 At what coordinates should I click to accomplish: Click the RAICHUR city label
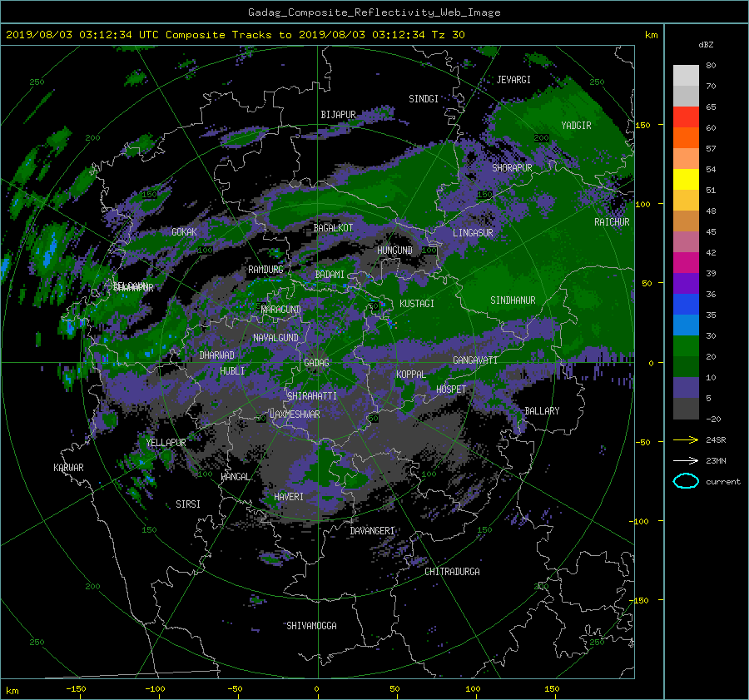612,222
